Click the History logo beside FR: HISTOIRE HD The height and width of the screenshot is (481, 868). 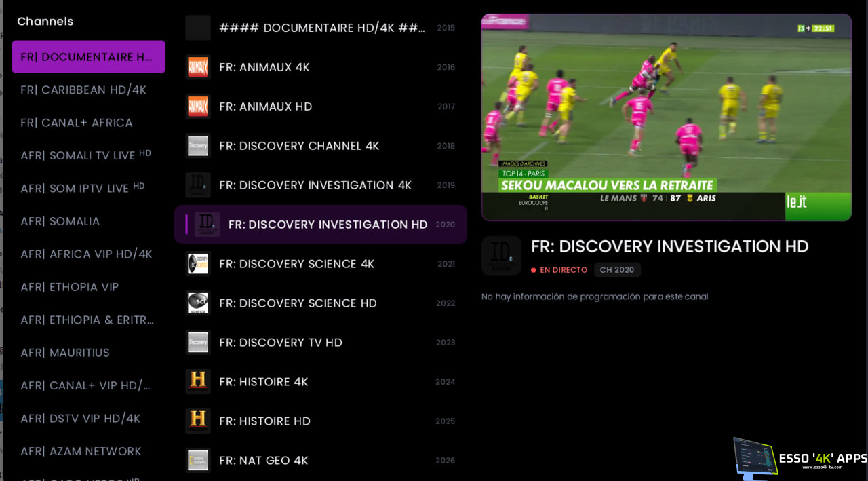pyautogui.click(x=198, y=421)
